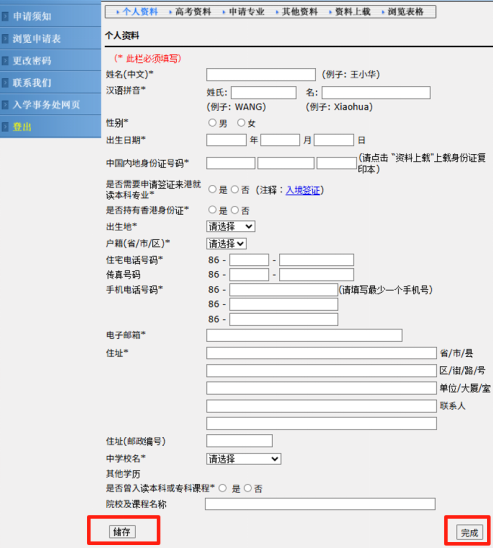Click the arrow icon beside 更改密码
Image resolution: width=494 pixels, height=548 pixels.
click(x=5, y=60)
